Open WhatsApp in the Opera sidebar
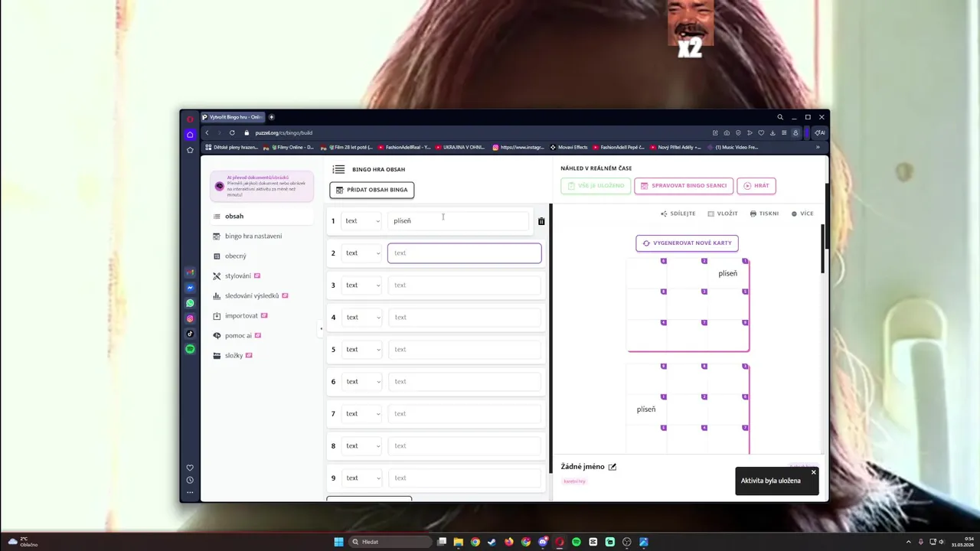Viewport: 980px width, 551px height. (190, 303)
